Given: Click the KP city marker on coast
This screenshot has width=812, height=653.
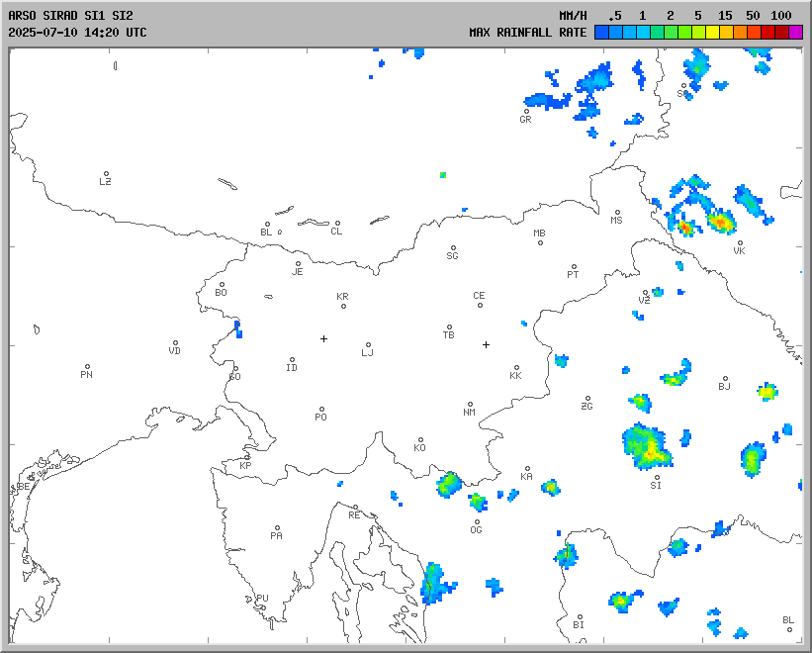Looking at the screenshot, I should point(248,457).
